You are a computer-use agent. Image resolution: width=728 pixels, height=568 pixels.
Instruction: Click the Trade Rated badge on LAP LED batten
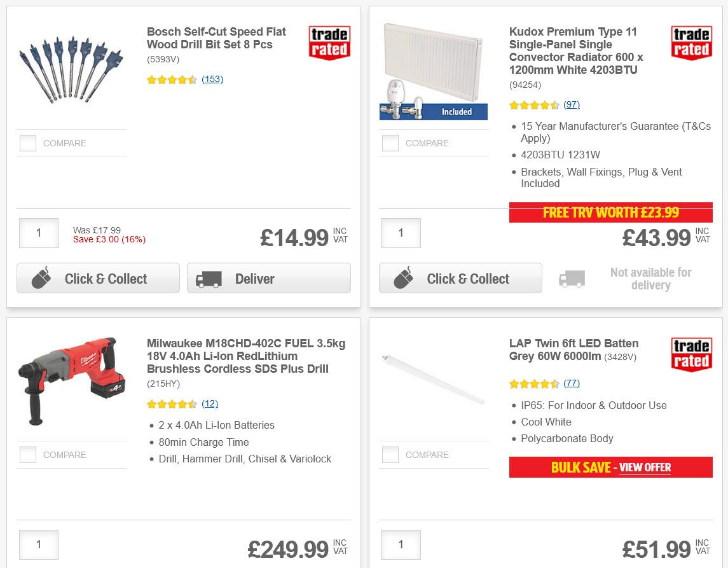coord(692,355)
